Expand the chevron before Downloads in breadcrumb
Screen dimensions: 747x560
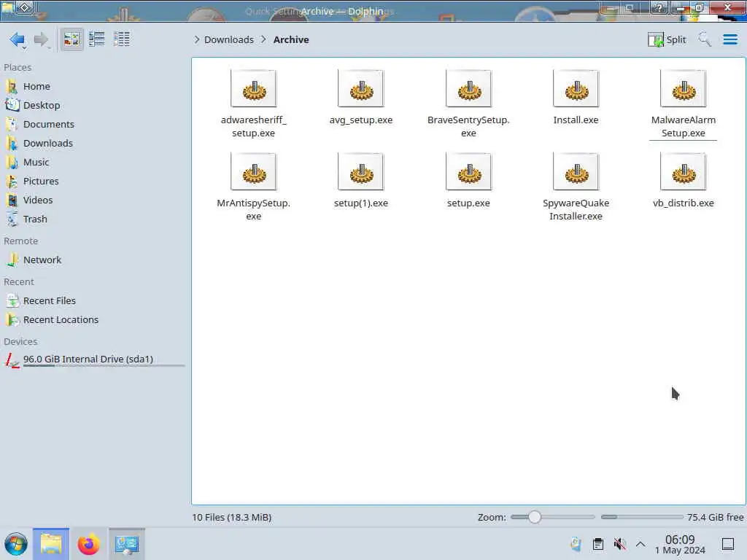point(196,39)
